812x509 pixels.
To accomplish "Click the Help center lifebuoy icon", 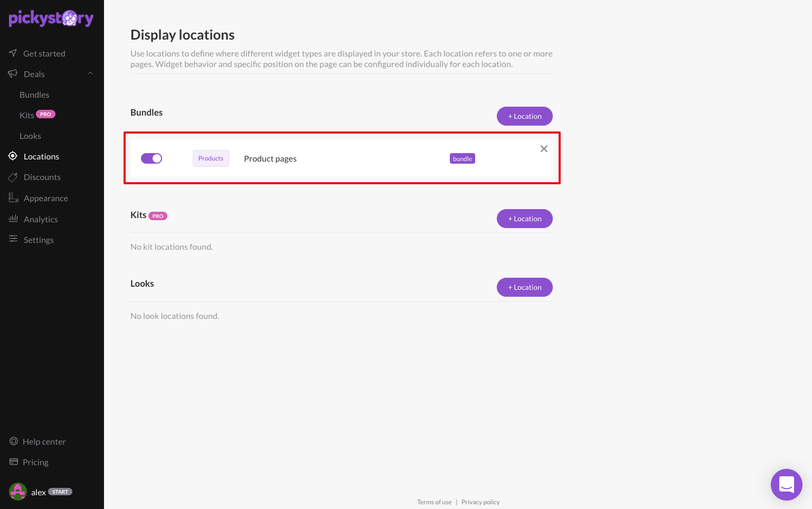I will coord(14,441).
